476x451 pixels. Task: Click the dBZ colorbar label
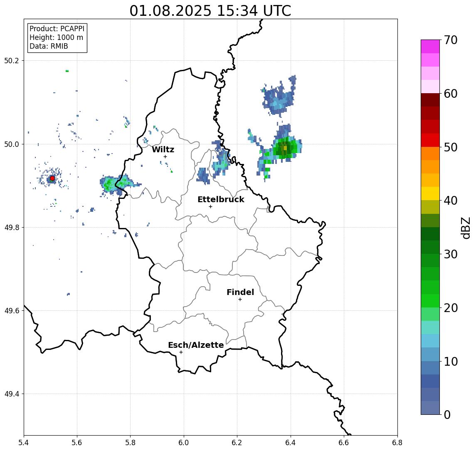tap(465, 228)
